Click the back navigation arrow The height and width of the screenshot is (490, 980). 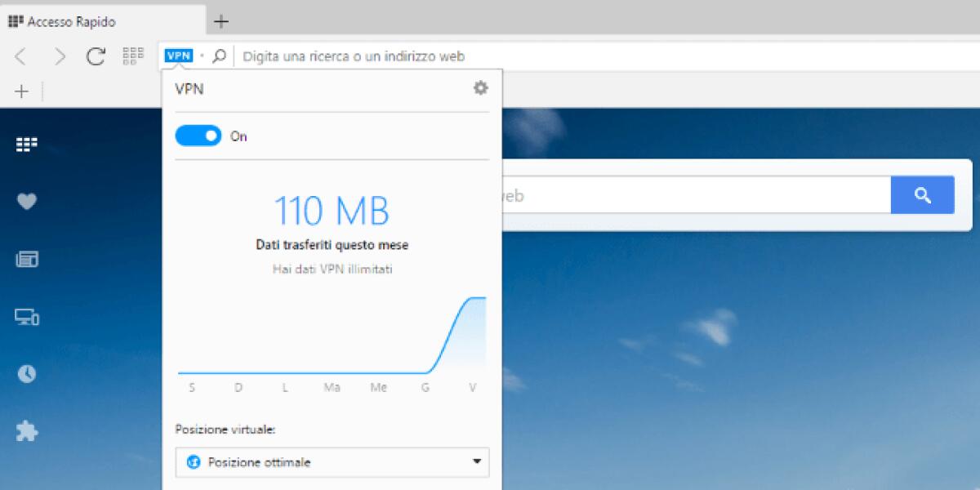coord(21,55)
